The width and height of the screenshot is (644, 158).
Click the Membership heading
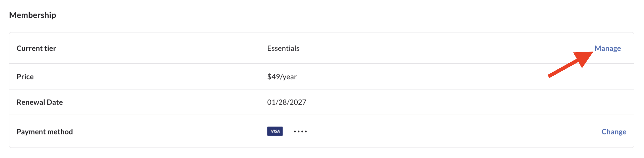(x=33, y=15)
